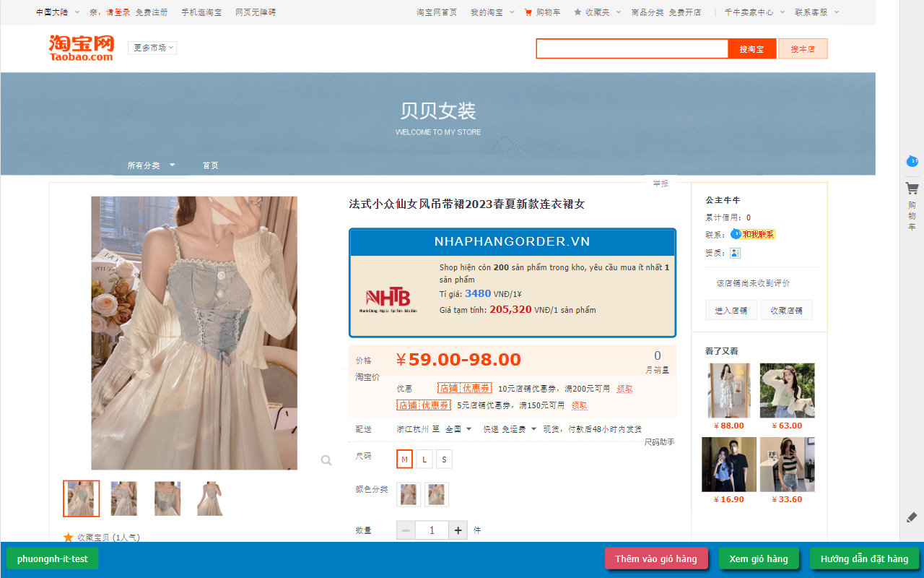Click the quantity input field
924x578 pixels.
coord(432,530)
